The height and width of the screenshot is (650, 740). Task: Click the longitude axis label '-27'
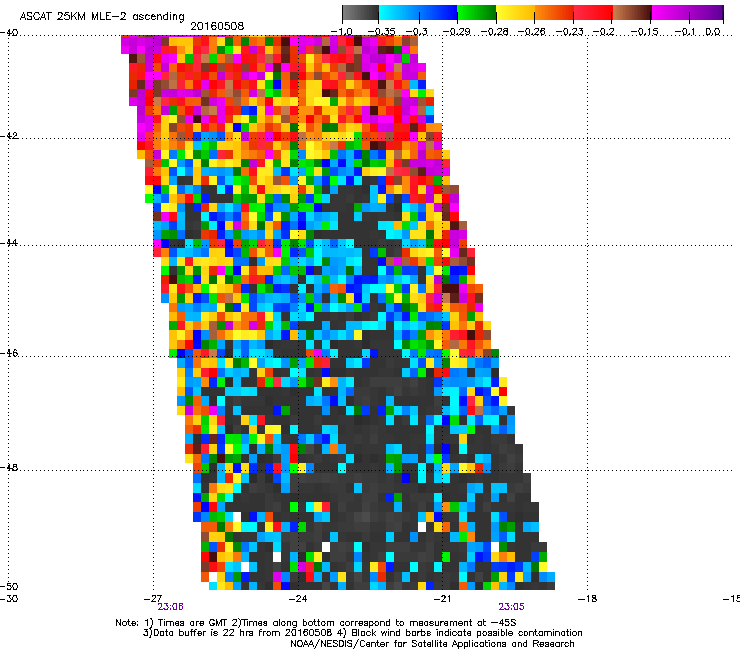point(153,599)
